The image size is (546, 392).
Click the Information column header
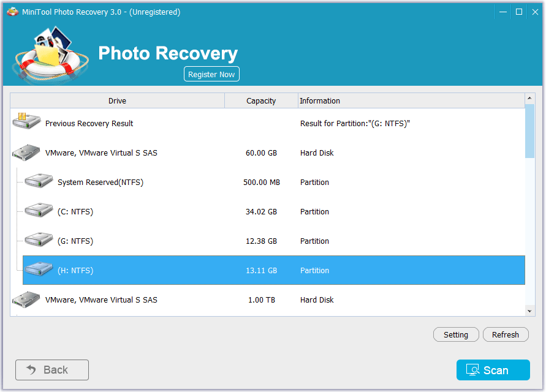pos(411,100)
